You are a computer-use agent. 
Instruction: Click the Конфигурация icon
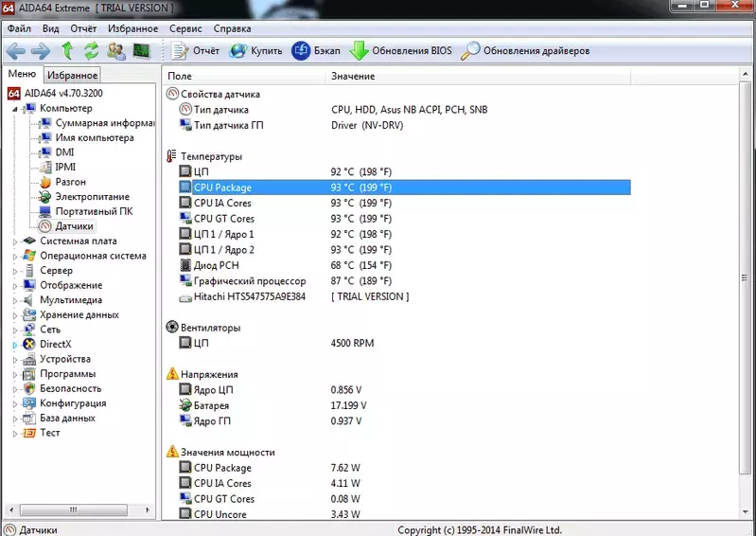(x=29, y=403)
